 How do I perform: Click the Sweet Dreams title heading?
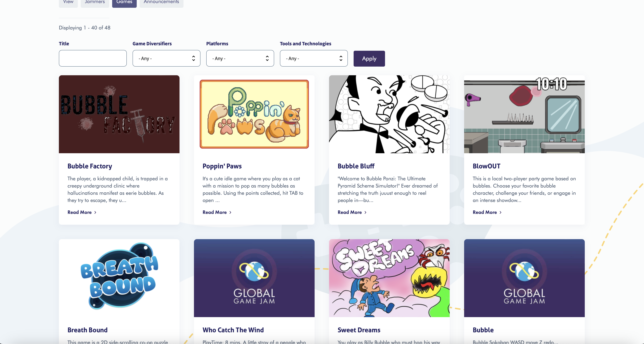click(x=359, y=330)
